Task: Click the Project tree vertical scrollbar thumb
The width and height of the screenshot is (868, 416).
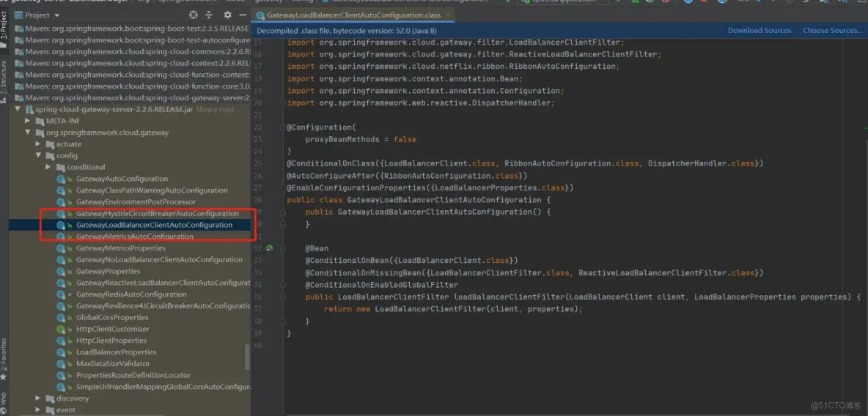Action: coord(248,357)
